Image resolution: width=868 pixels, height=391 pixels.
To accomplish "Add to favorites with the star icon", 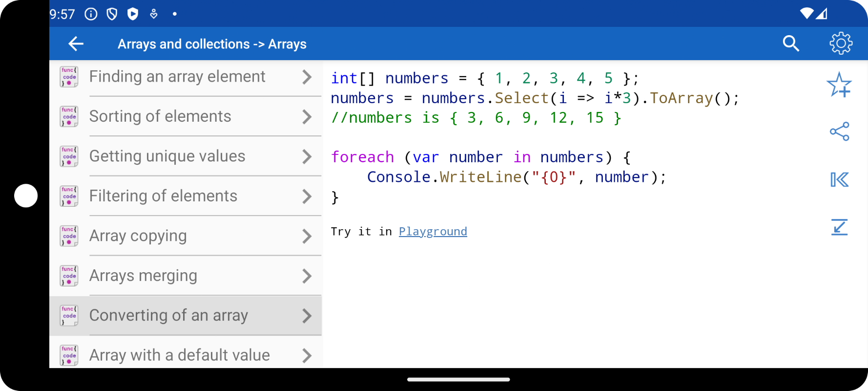I will pyautogui.click(x=839, y=85).
